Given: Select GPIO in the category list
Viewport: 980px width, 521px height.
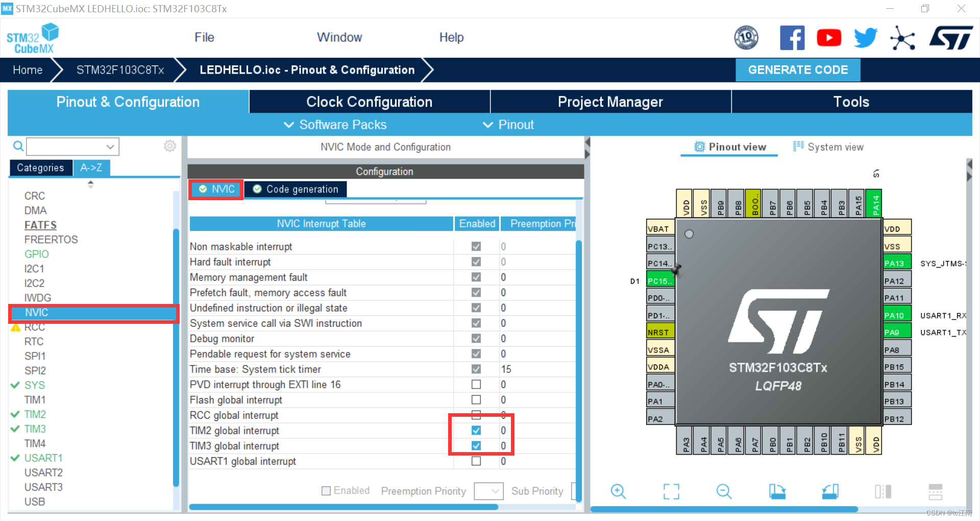Looking at the screenshot, I should tap(37, 254).
